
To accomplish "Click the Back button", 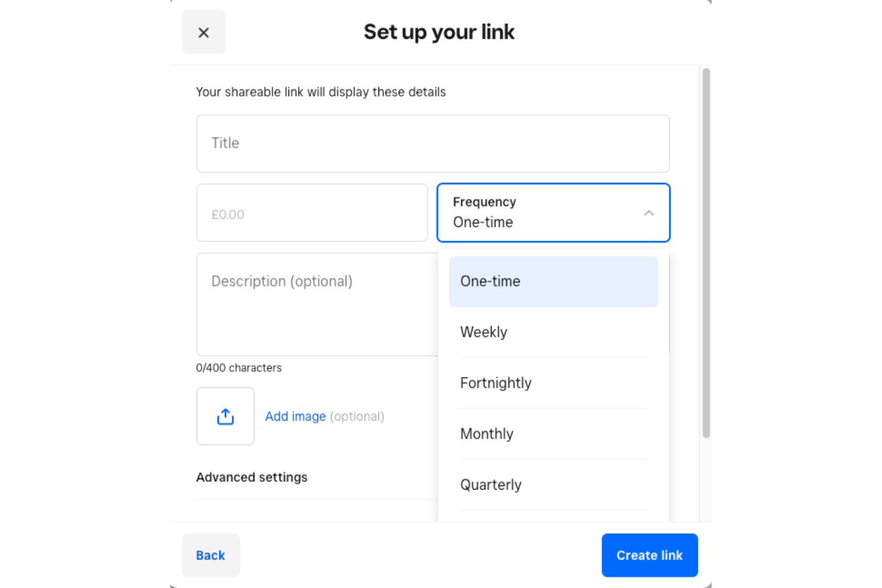I will (x=210, y=555).
